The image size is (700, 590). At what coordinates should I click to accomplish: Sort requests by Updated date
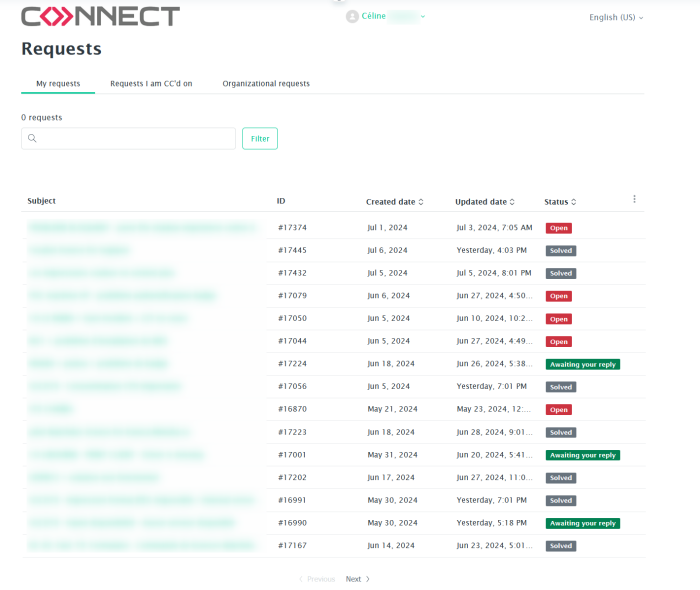click(x=485, y=202)
